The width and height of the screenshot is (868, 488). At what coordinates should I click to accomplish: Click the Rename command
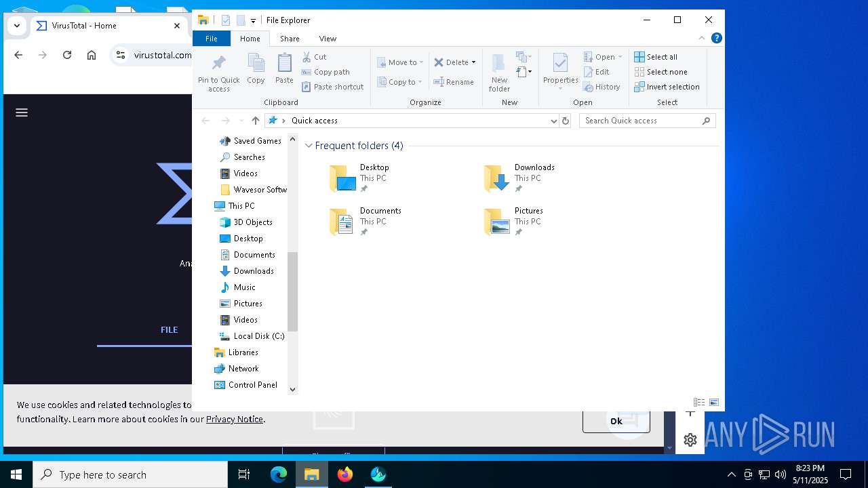pyautogui.click(x=454, y=82)
